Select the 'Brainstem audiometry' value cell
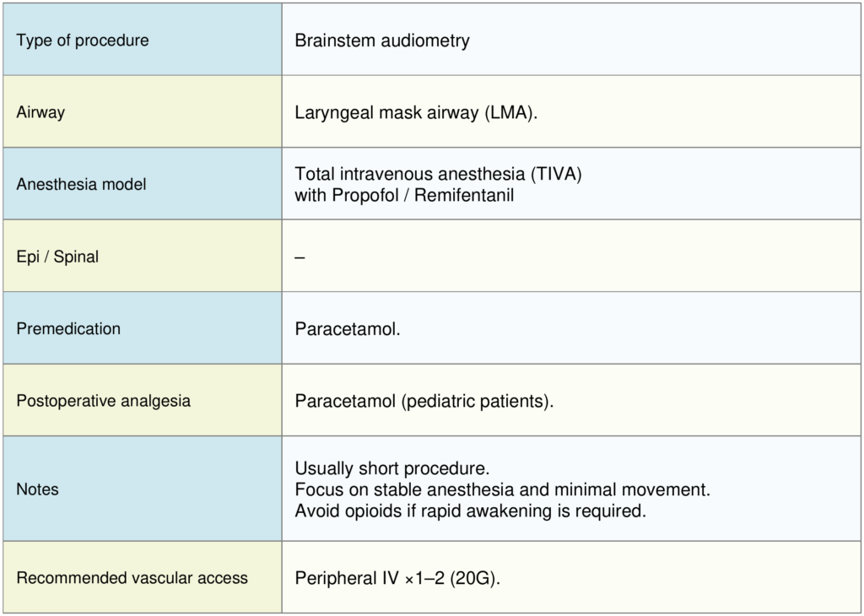864x616 pixels. point(382,41)
